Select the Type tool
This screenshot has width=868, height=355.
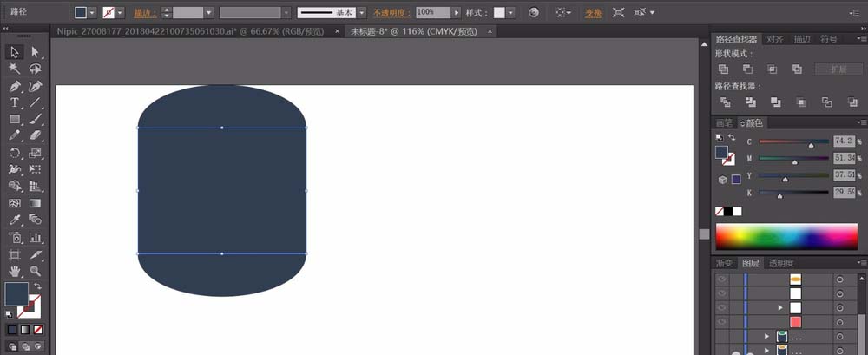[15, 102]
